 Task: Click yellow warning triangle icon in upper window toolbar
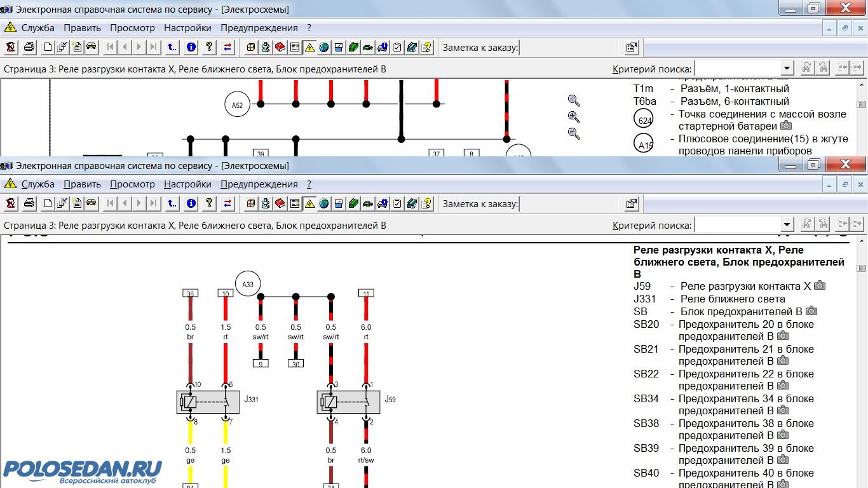click(309, 47)
